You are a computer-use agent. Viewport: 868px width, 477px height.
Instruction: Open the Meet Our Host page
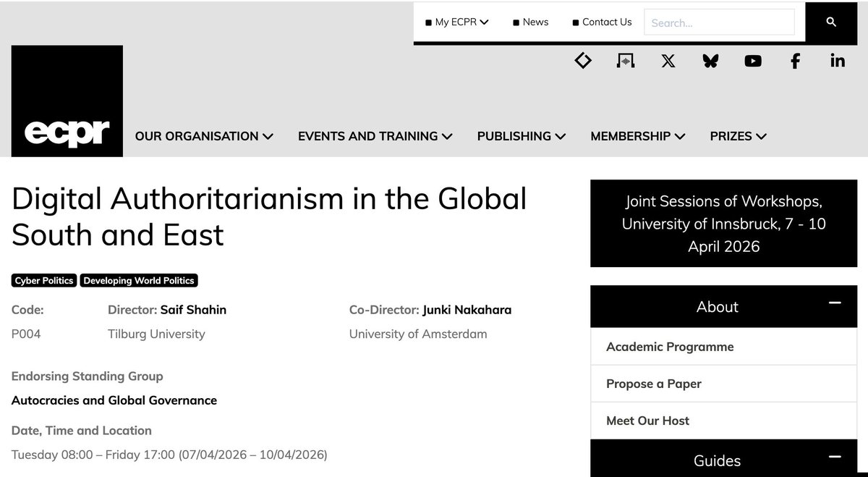(723, 421)
